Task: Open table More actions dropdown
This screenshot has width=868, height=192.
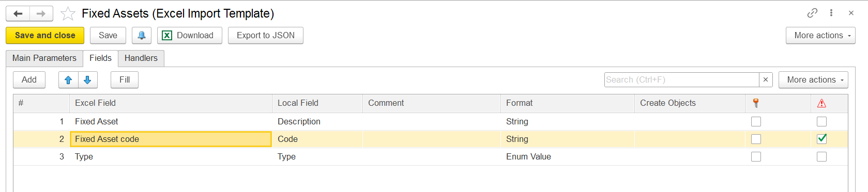Action: [x=813, y=80]
